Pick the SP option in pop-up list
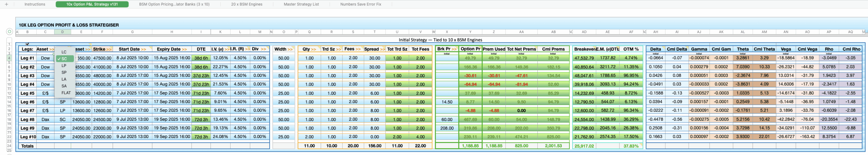868x155 pixels. pos(65,72)
